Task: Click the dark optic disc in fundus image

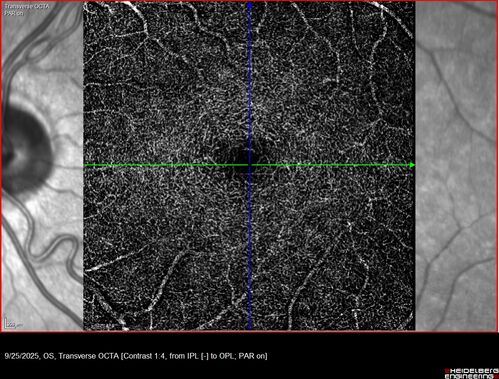Action: [27, 152]
